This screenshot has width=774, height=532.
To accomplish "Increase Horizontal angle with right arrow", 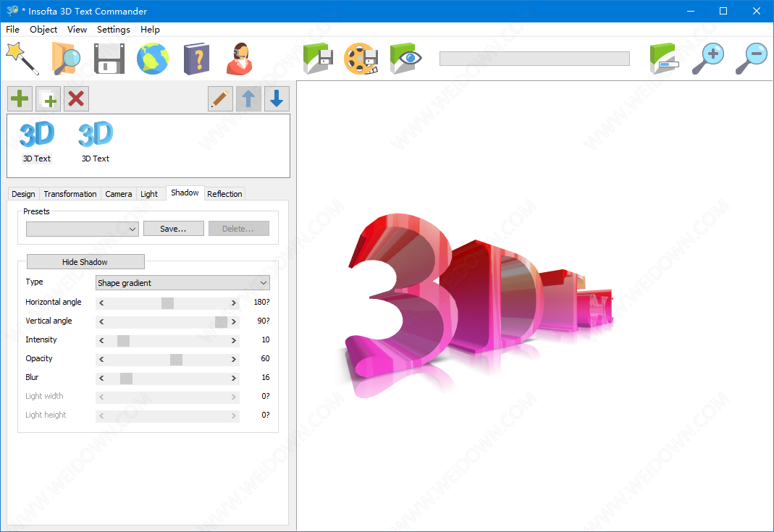I will coord(233,303).
